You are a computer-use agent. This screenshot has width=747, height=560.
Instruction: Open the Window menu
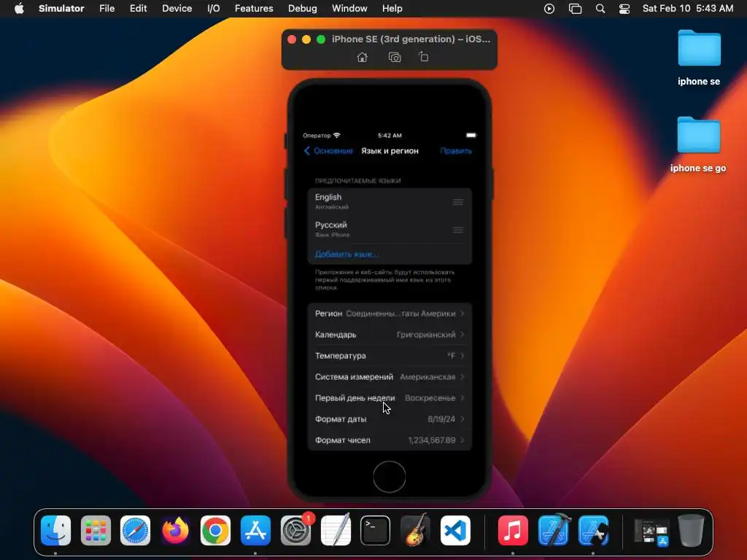point(349,9)
